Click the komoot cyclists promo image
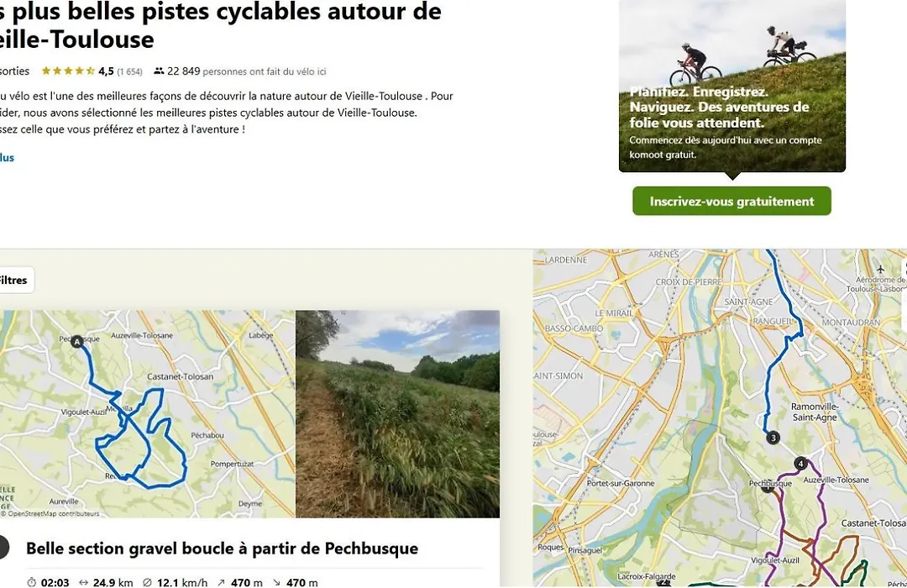This screenshot has height=588, width=907. click(732, 86)
